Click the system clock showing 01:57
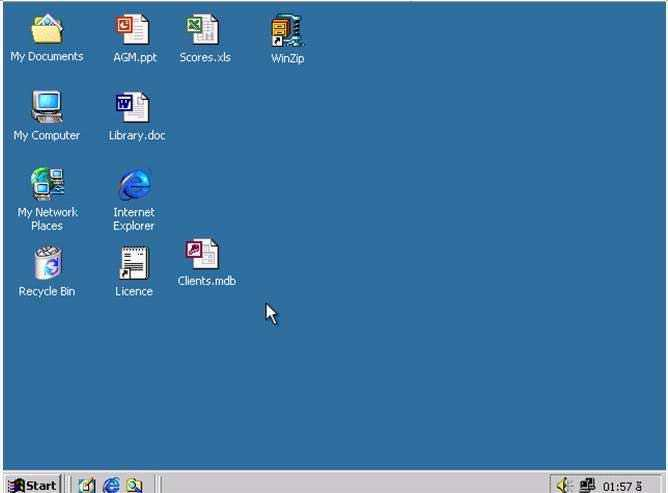 pos(622,486)
